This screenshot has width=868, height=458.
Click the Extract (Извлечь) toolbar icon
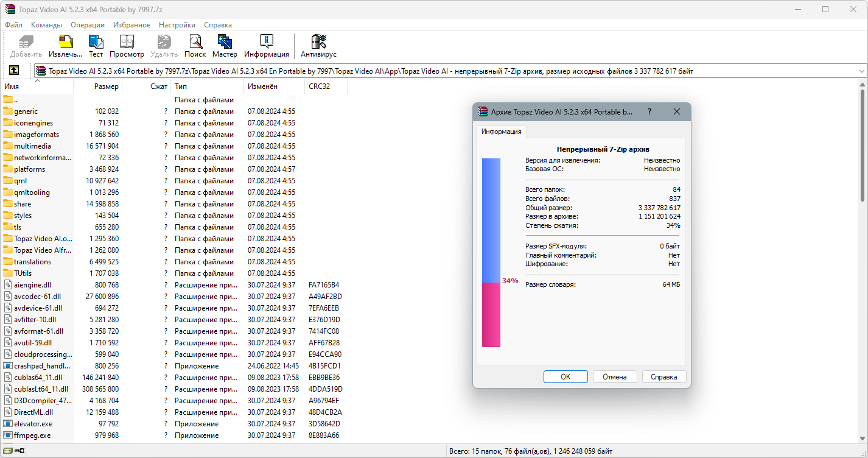tap(66, 42)
